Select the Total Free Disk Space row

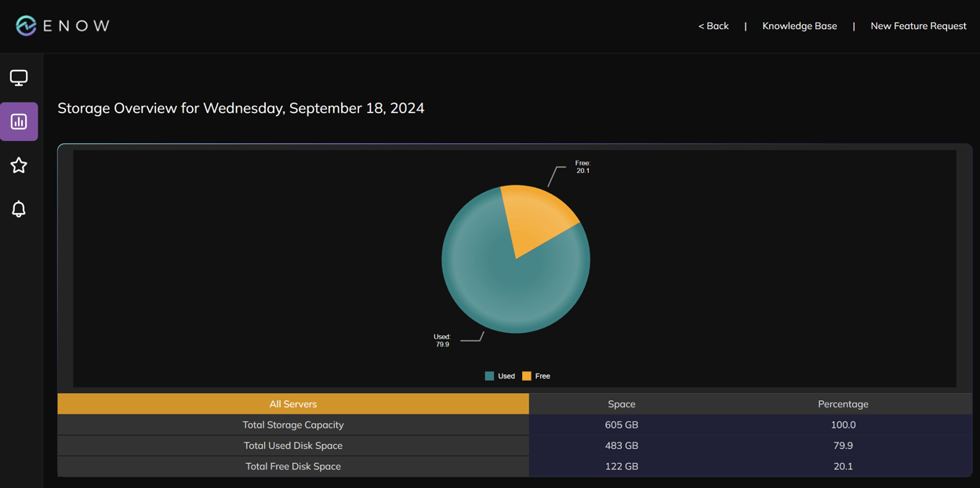pos(292,466)
